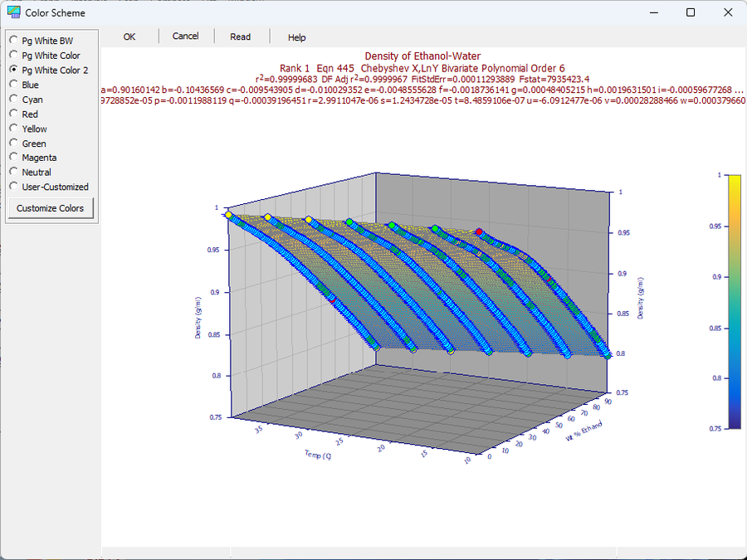Click Cancel in the top bar
The width and height of the screenshot is (747, 560).
point(185,37)
